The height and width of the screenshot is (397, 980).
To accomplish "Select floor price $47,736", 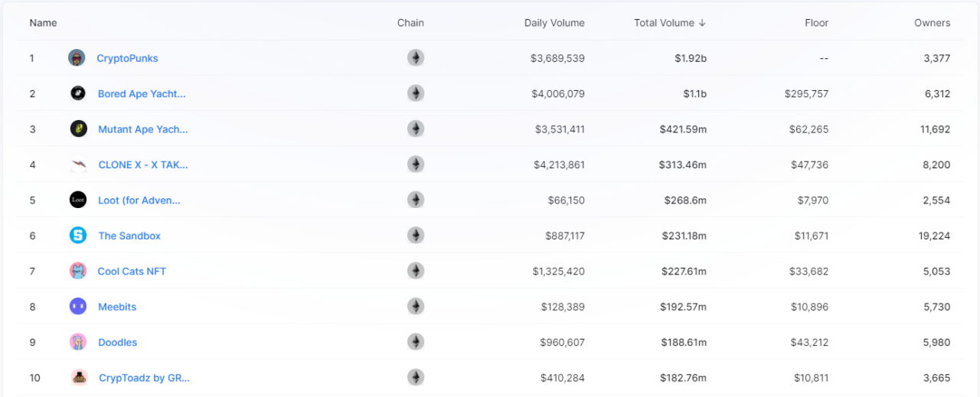I will [809, 164].
